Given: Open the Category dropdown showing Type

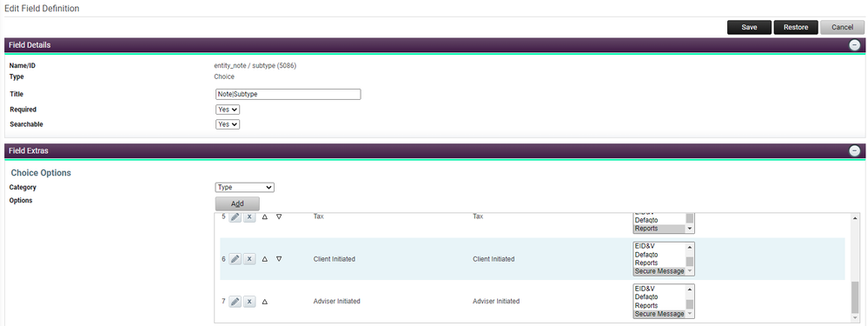Looking at the screenshot, I should pos(245,187).
